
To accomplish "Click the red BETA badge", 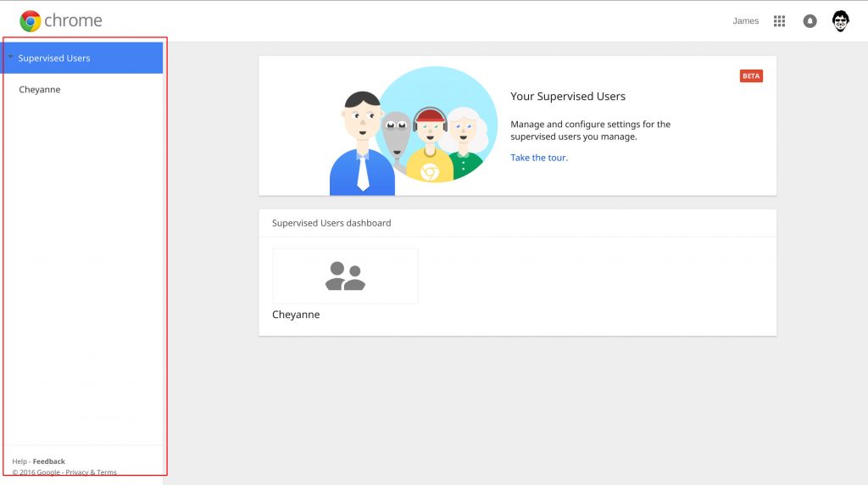I will click(x=751, y=75).
